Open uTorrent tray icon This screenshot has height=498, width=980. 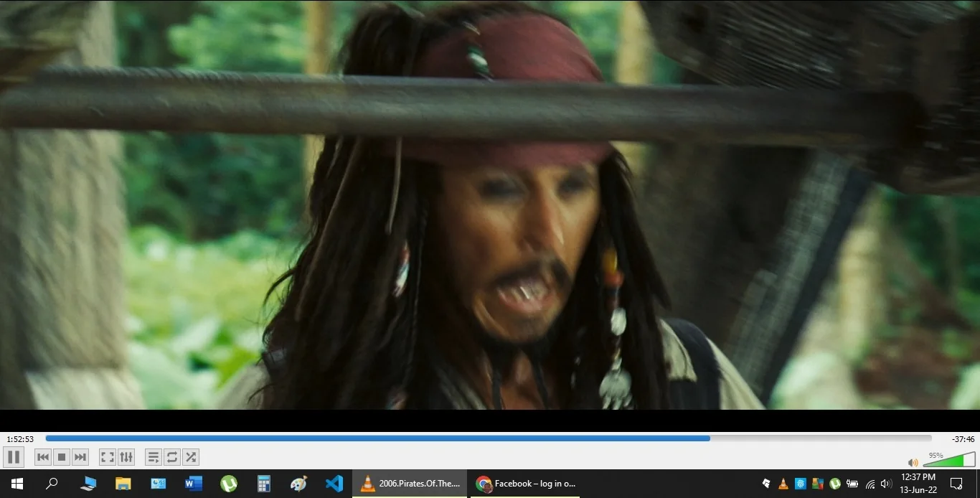835,484
